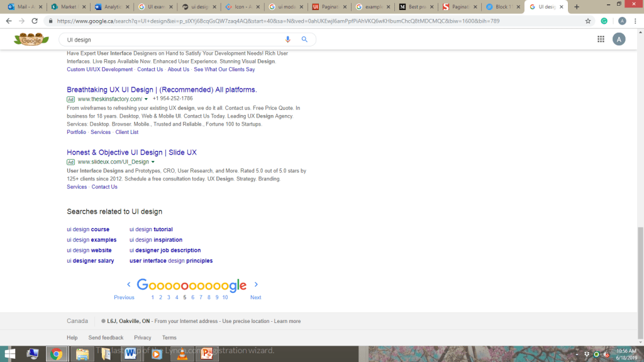644x362 pixels.
Task: Switch to the Analytic tab
Action: tap(112, 6)
